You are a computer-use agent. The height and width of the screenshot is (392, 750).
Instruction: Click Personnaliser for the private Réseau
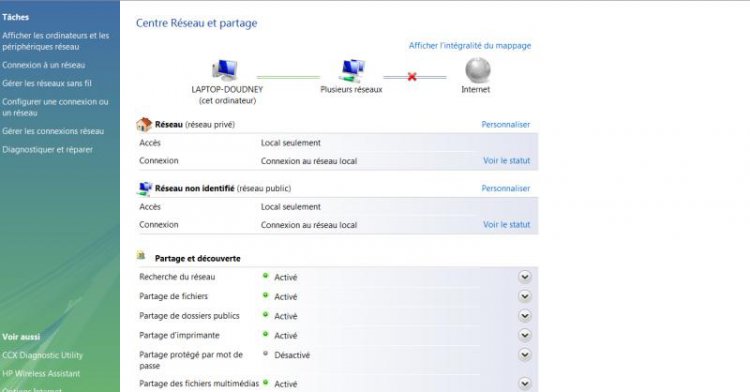pos(506,124)
